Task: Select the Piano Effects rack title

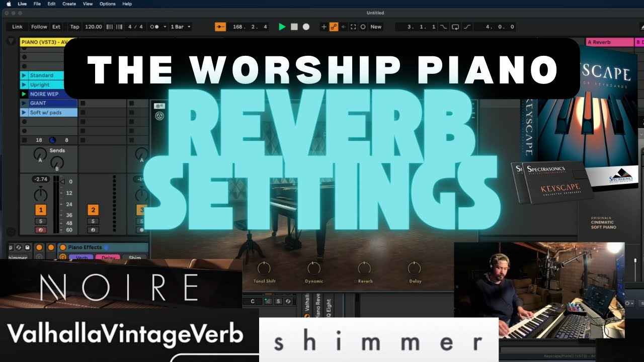Action: pyautogui.click(x=85, y=247)
